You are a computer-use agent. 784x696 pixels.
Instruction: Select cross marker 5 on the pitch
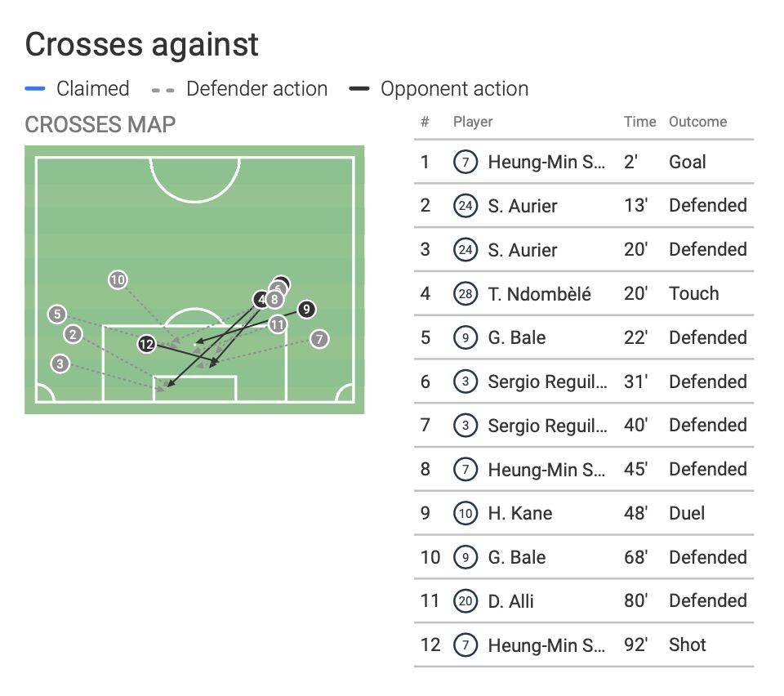click(x=56, y=314)
